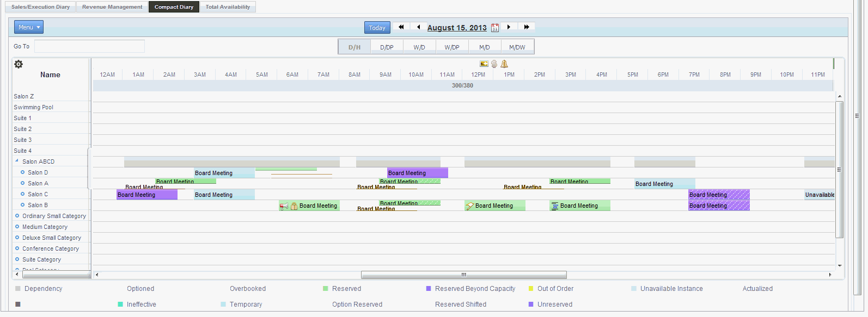868x317 pixels.
Task: Click the Ineffective legend swatch
Action: 120,304
